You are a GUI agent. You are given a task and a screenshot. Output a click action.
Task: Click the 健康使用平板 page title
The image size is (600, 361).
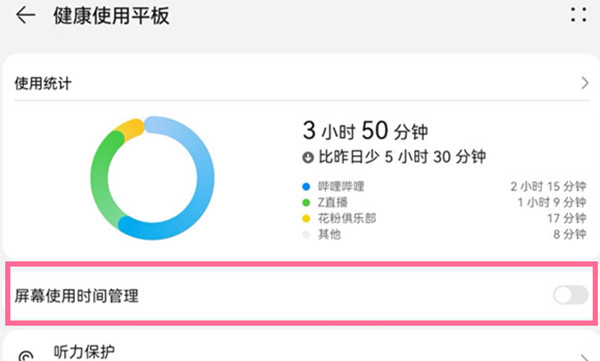pos(111,16)
